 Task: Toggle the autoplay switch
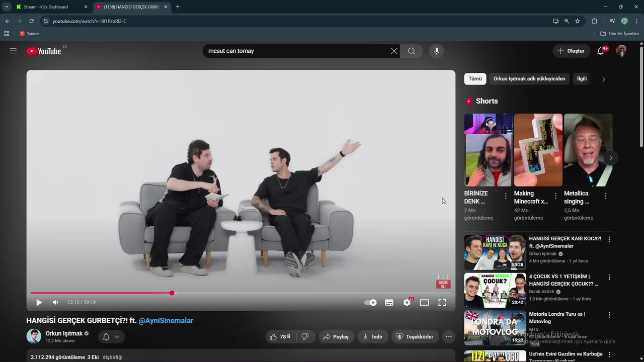click(370, 302)
